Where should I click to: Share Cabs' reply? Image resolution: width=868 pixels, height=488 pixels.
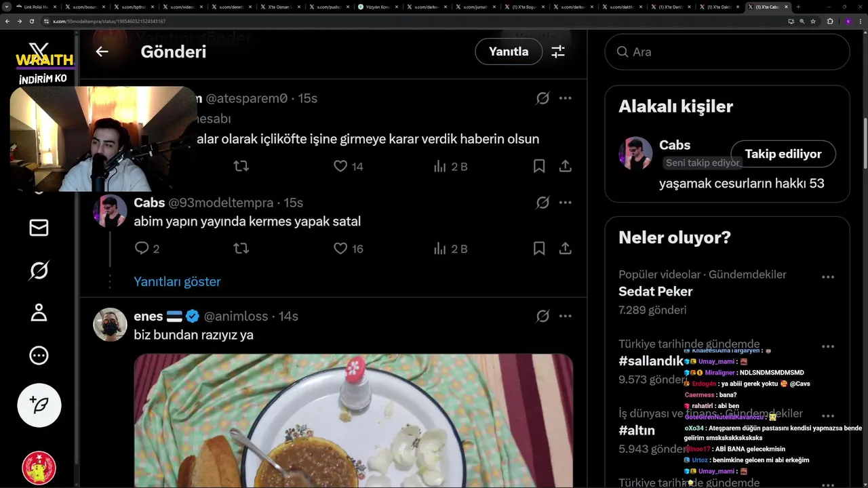565,249
